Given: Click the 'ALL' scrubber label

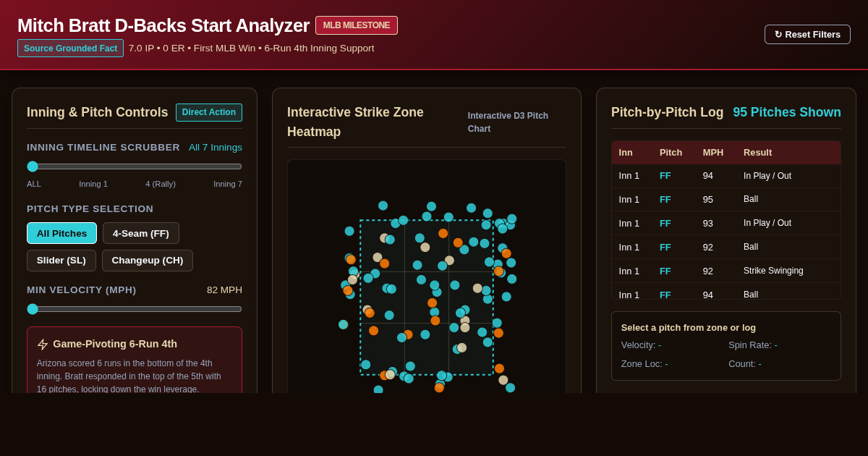Looking at the screenshot, I should pos(34,184).
